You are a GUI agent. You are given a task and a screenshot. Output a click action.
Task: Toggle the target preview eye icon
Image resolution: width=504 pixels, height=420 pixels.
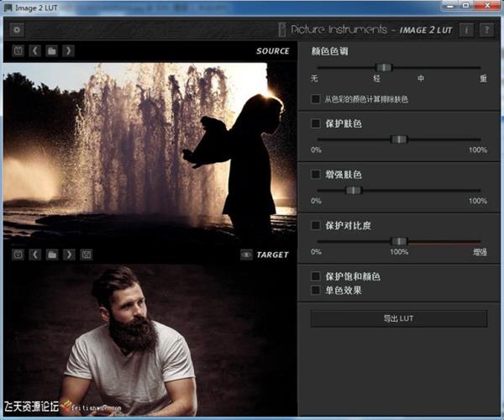[x=247, y=255]
